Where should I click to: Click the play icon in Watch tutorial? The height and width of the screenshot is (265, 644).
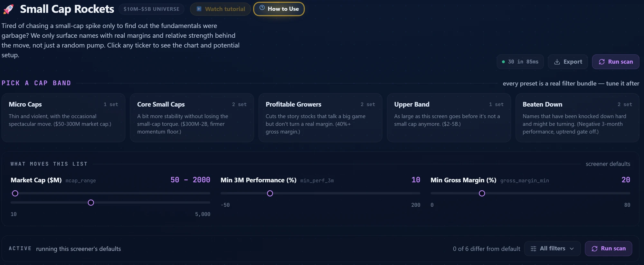[199, 9]
